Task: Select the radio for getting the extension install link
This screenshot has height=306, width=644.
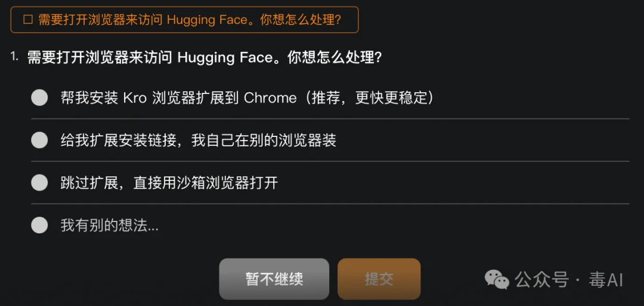Action: point(39,140)
